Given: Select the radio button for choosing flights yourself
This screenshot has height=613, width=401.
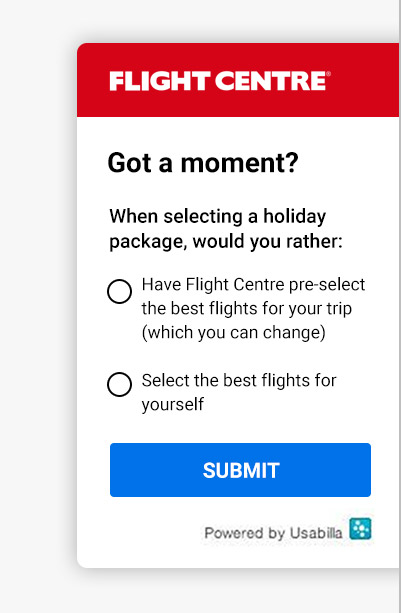Looking at the screenshot, I should tap(119, 384).
